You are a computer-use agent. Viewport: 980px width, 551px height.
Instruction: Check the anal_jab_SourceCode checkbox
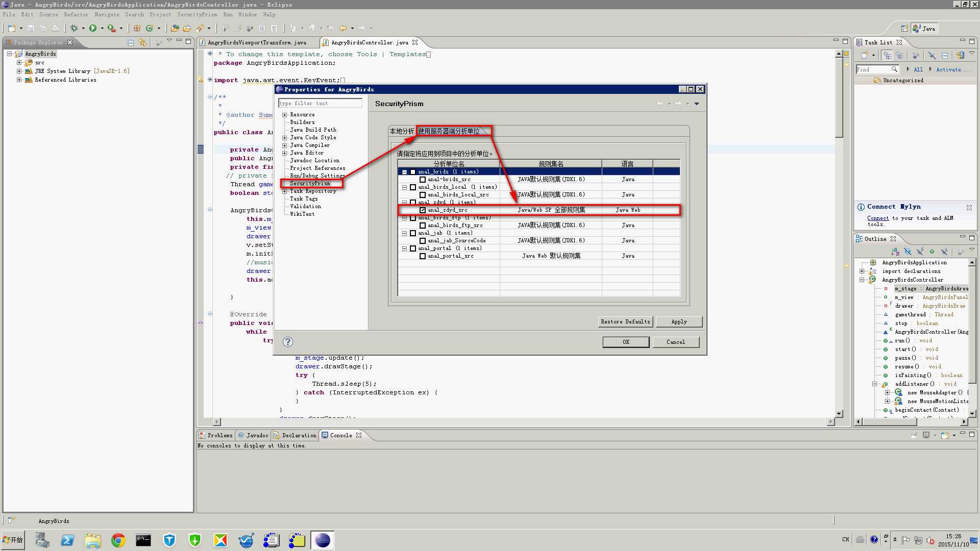(423, 241)
